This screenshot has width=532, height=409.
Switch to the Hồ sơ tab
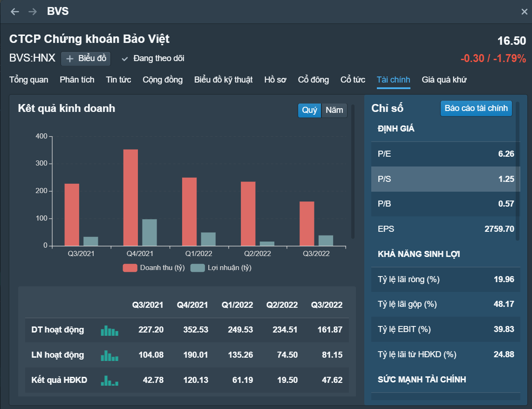pos(275,80)
